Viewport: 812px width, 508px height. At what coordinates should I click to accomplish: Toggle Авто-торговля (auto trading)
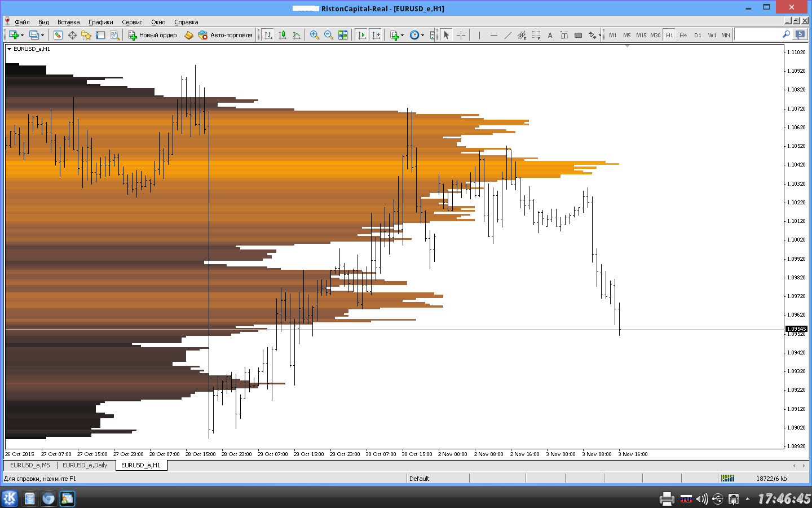click(x=226, y=35)
